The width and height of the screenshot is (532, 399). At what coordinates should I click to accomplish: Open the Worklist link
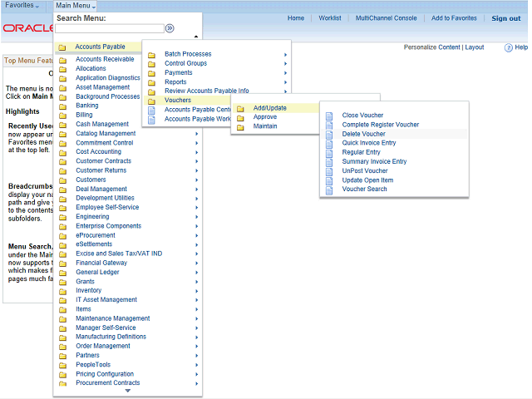(329, 18)
